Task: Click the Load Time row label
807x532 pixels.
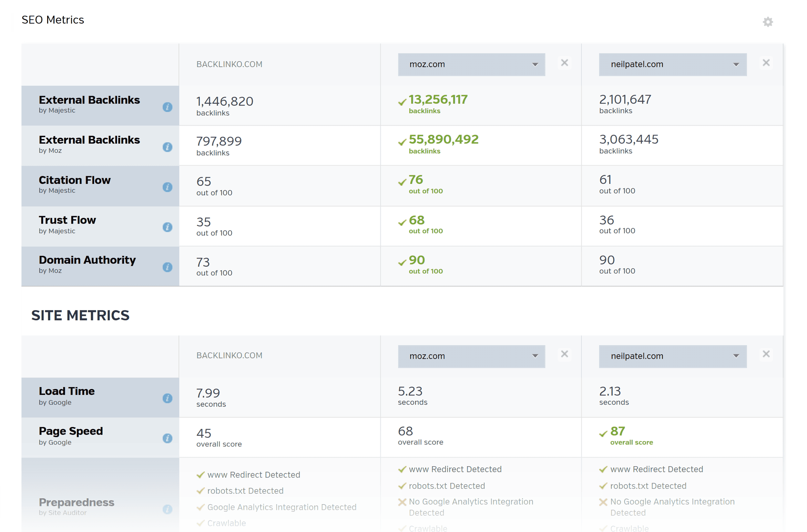Action: pyautogui.click(x=66, y=391)
